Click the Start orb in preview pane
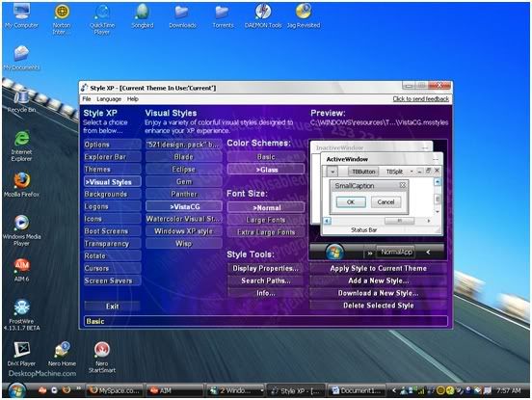 coord(334,253)
